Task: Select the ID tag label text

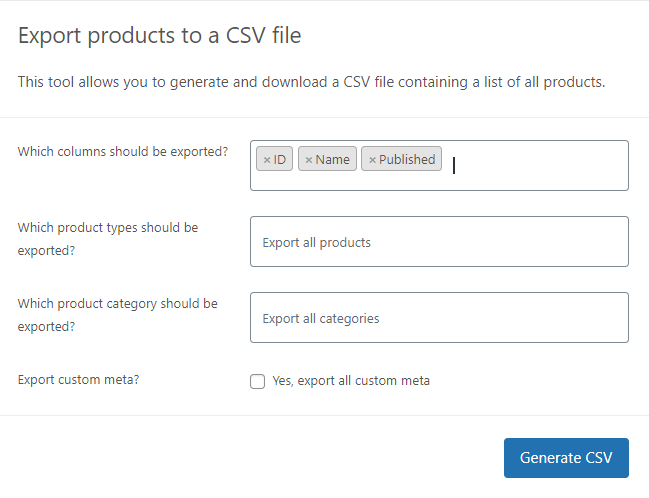Action: point(280,159)
